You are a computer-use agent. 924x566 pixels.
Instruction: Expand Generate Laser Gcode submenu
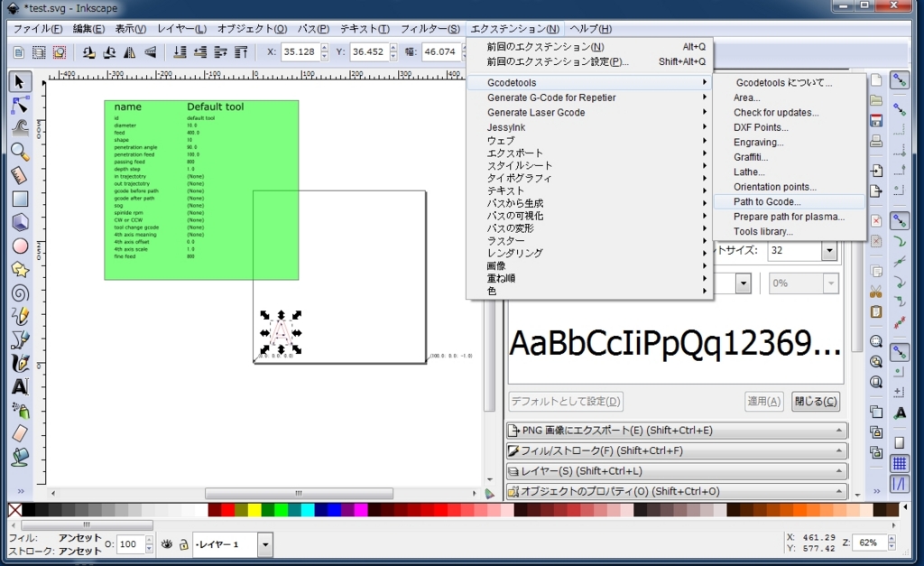pos(589,113)
